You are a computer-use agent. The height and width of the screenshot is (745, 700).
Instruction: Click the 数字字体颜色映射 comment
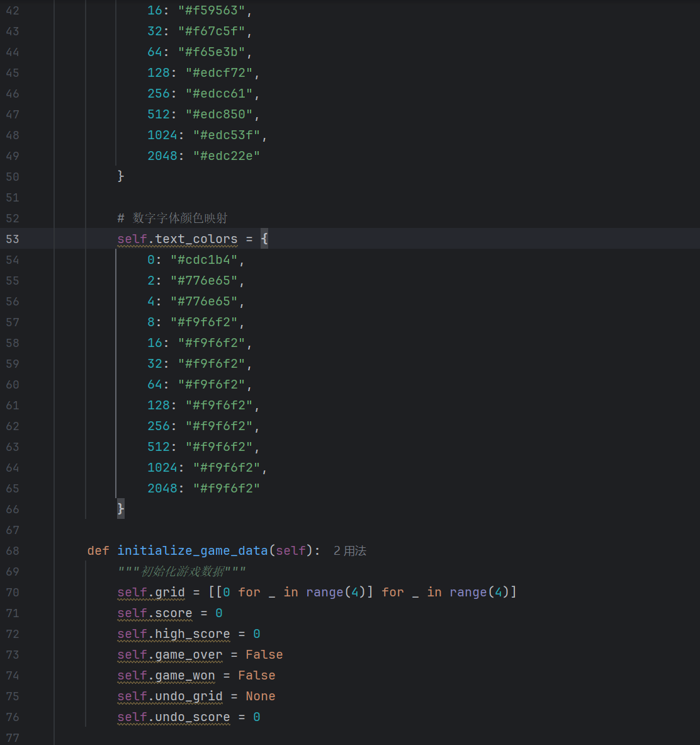pos(180,219)
